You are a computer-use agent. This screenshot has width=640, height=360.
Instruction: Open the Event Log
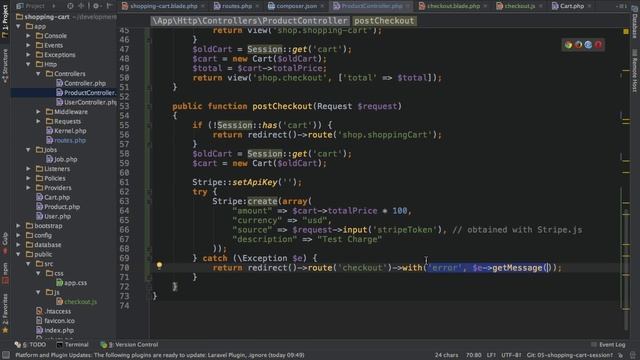click(608, 344)
